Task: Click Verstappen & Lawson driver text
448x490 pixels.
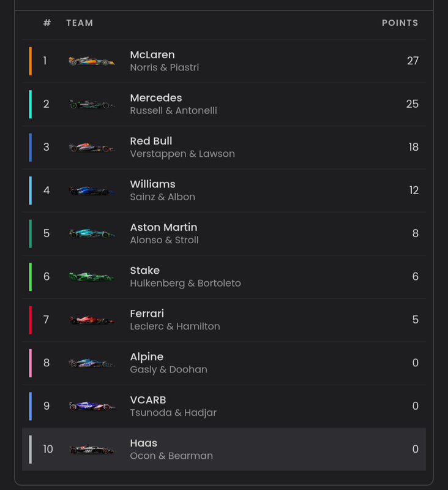Action: pyautogui.click(x=182, y=154)
